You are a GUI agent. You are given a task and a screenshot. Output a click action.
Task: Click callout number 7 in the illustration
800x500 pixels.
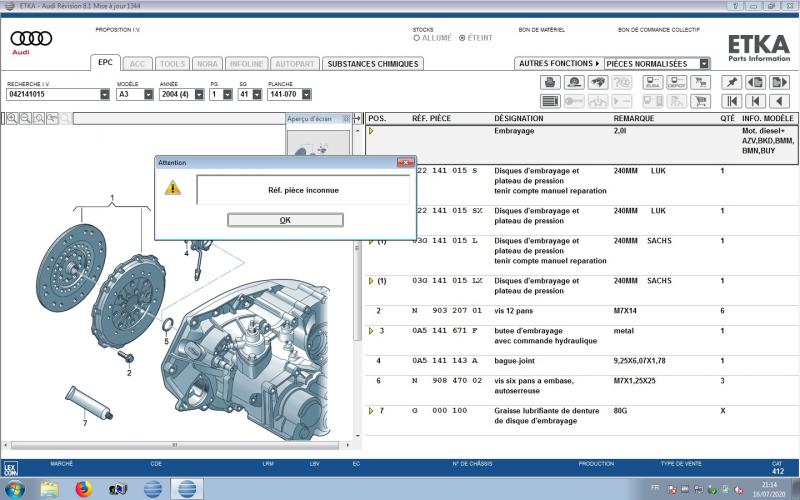[x=85, y=423]
